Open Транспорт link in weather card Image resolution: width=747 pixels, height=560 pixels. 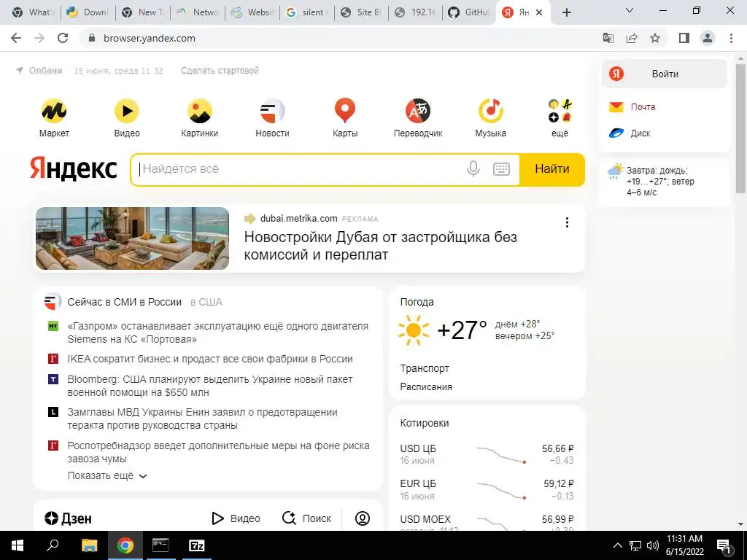pos(425,368)
